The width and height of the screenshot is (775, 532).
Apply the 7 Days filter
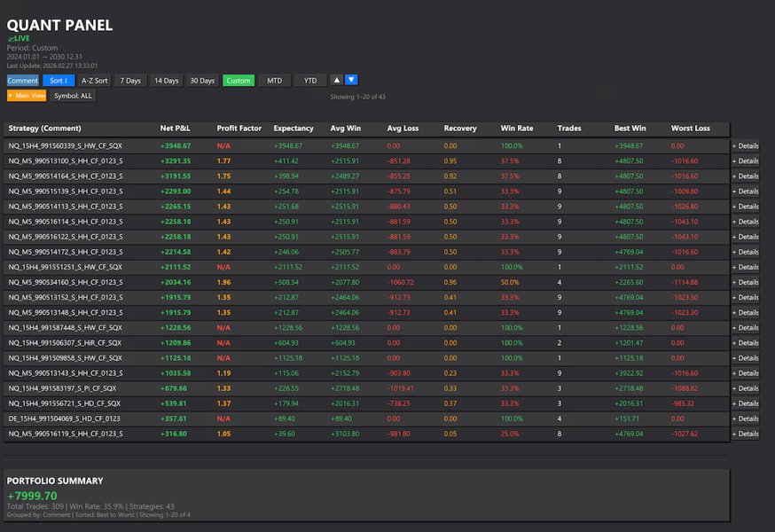coord(130,80)
